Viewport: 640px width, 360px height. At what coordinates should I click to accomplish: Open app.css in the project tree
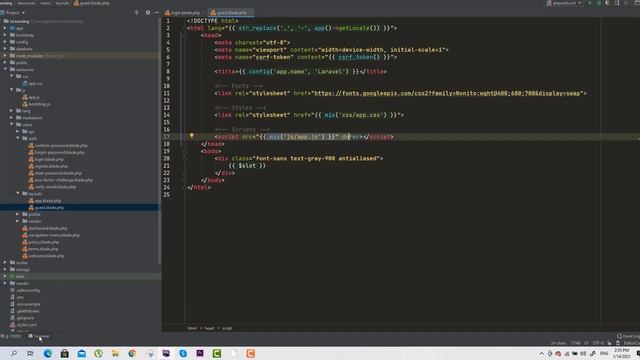32,83
